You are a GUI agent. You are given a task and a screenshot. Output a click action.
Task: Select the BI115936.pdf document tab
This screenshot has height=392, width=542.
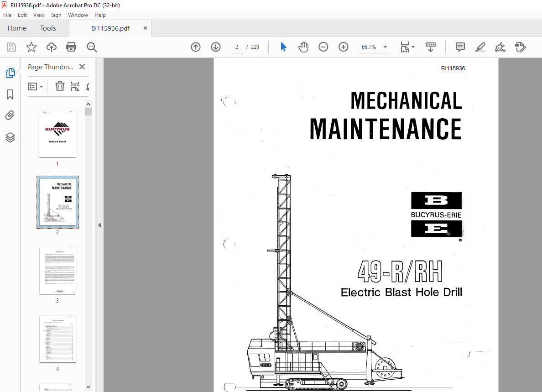(110, 28)
